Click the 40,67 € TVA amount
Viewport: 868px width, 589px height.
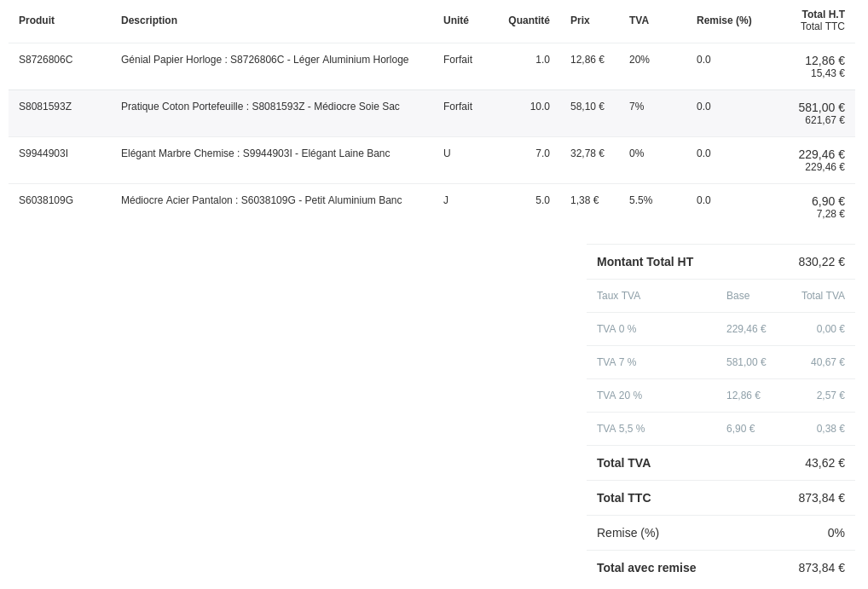(828, 362)
